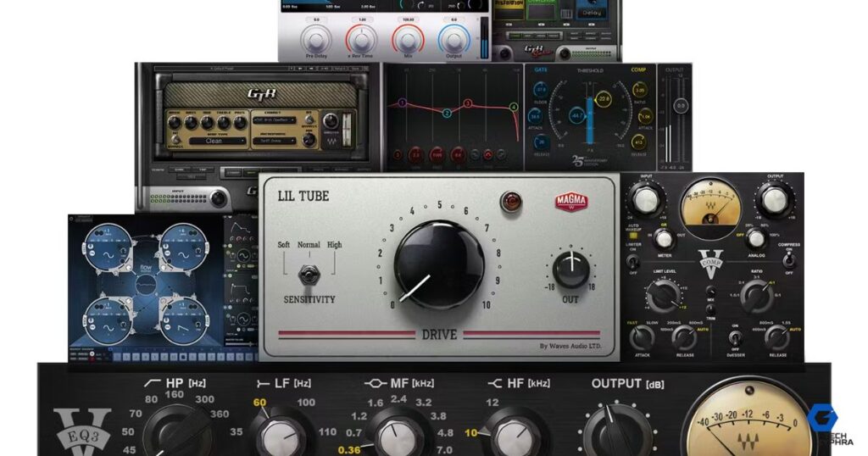Click the Magma logo badge
Image resolution: width=868 pixels, height=456 pixels.
pos(571,202)
